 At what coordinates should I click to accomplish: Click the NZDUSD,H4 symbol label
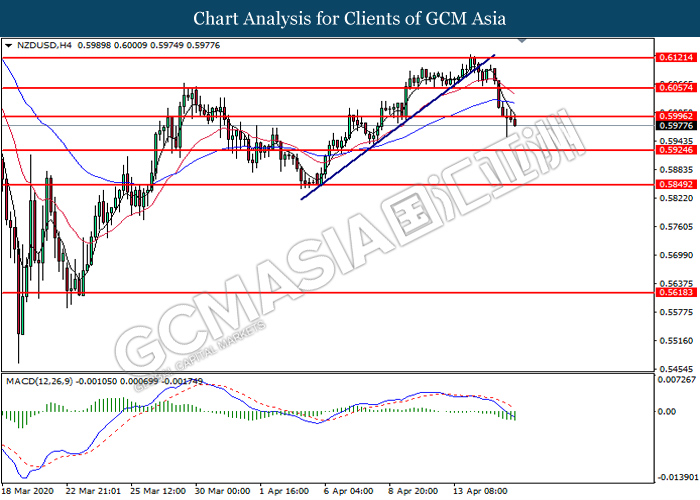coord(44,46)
